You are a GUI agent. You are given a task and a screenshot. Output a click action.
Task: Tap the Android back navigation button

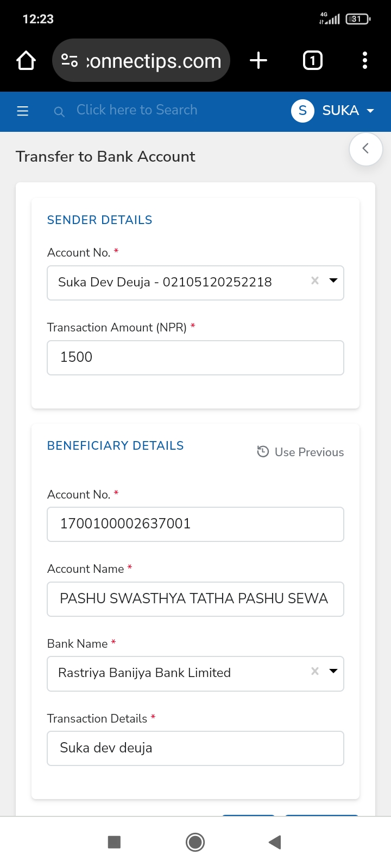tap(275, 842)
